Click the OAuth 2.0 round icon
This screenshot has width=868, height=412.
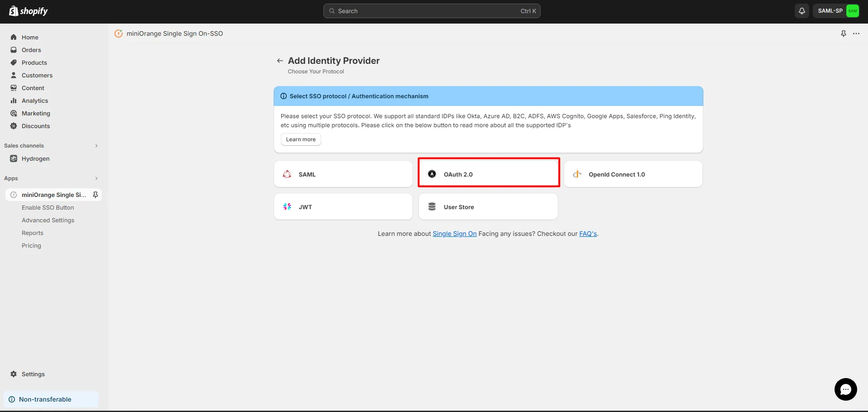[432, 174]
